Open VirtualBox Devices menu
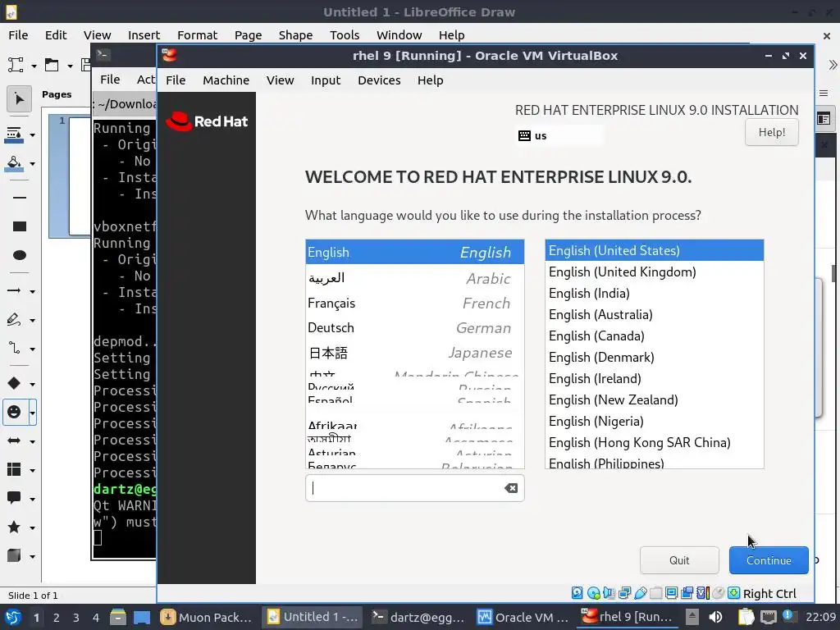Screen dimensions: 840x630 pos(379,80)
